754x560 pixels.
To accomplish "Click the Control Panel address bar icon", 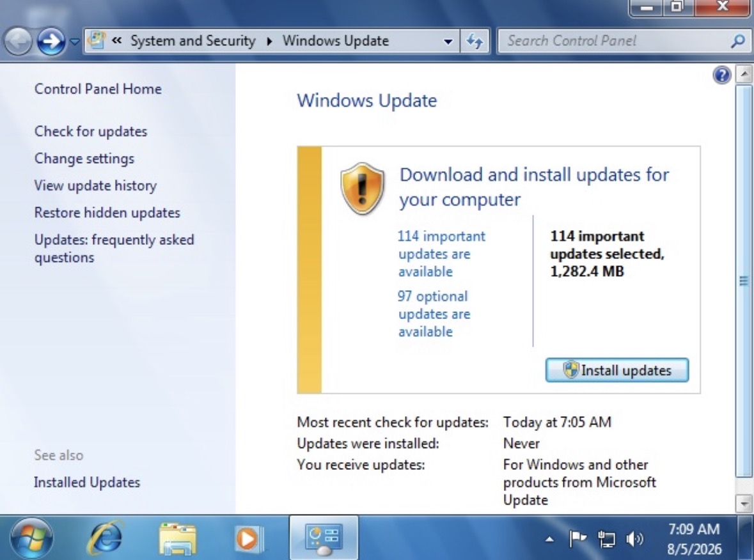I will click(x=97, y=40).
